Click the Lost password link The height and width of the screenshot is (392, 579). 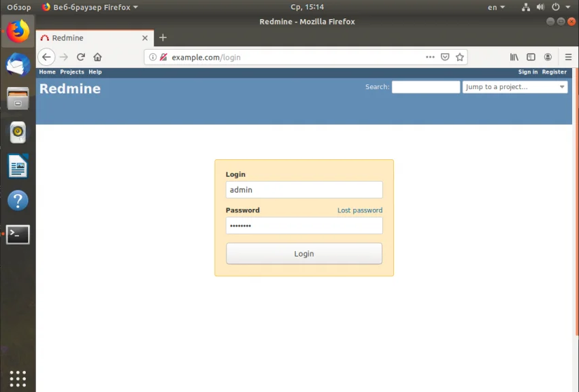[x=360, y=210]
